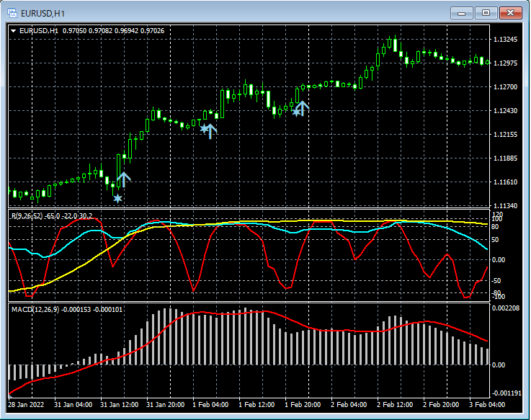
Task: Click the 1 Feb 12:00 time axis label
Action: coord(257,405)
